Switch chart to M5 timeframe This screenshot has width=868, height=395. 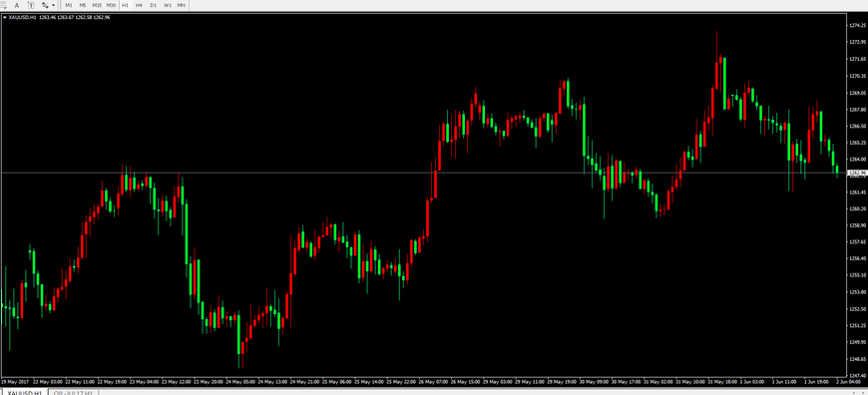click(83, 5)
